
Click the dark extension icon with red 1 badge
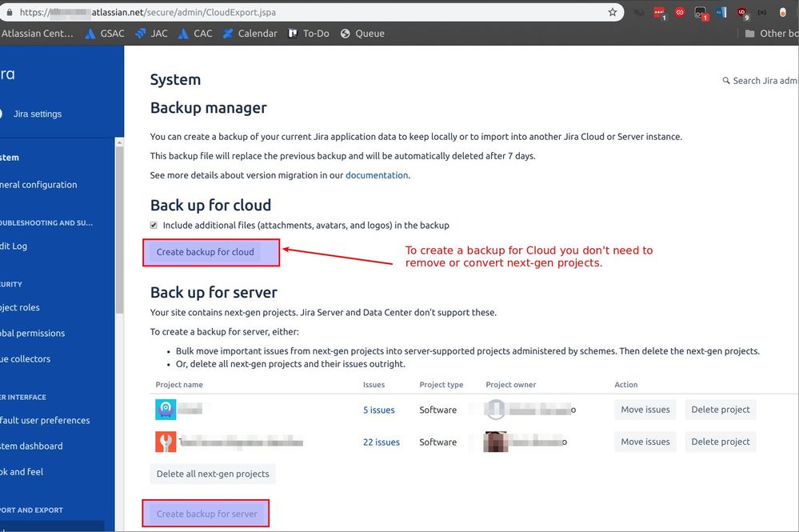(x=701, y=14)
